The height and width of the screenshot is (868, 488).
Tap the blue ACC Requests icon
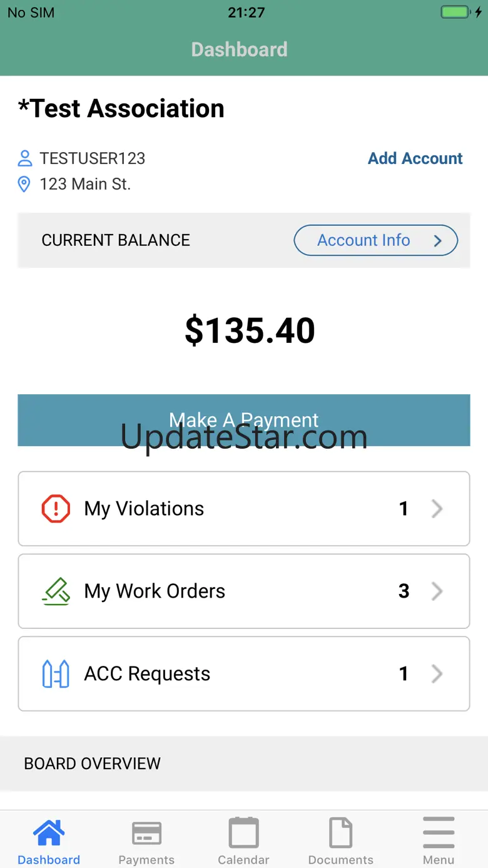[56, 674]
